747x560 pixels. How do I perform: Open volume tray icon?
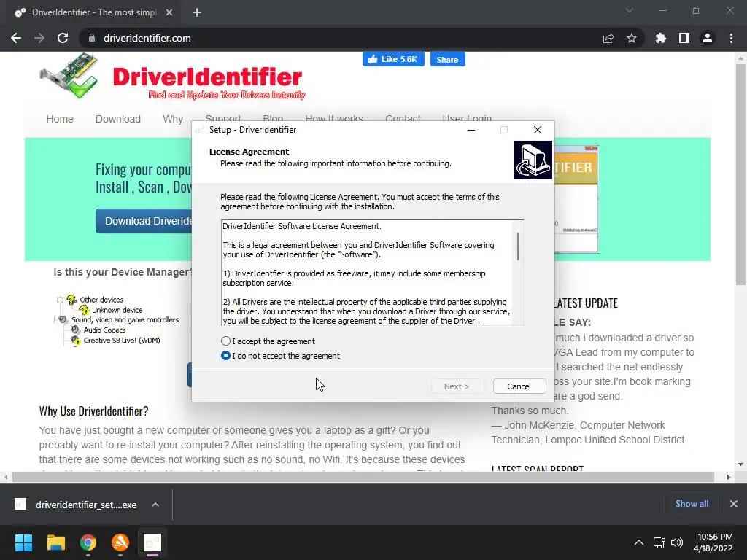click(676, 542)
